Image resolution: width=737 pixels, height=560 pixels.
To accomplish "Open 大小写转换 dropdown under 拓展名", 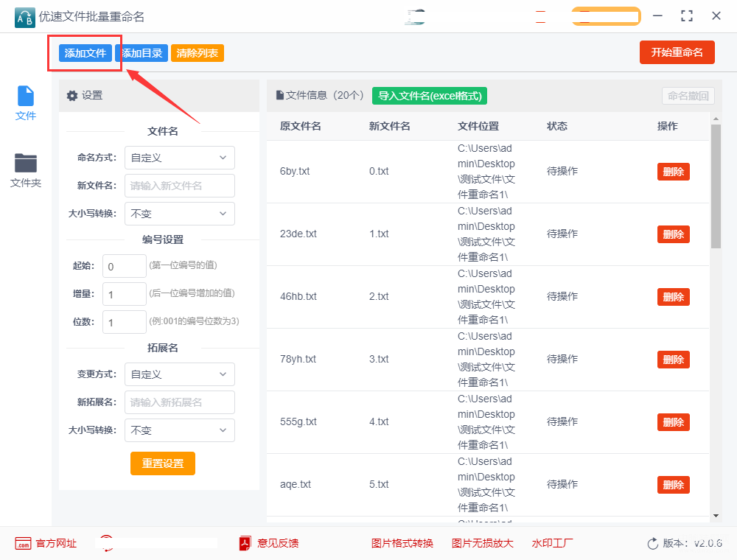I will coord(180,430).
